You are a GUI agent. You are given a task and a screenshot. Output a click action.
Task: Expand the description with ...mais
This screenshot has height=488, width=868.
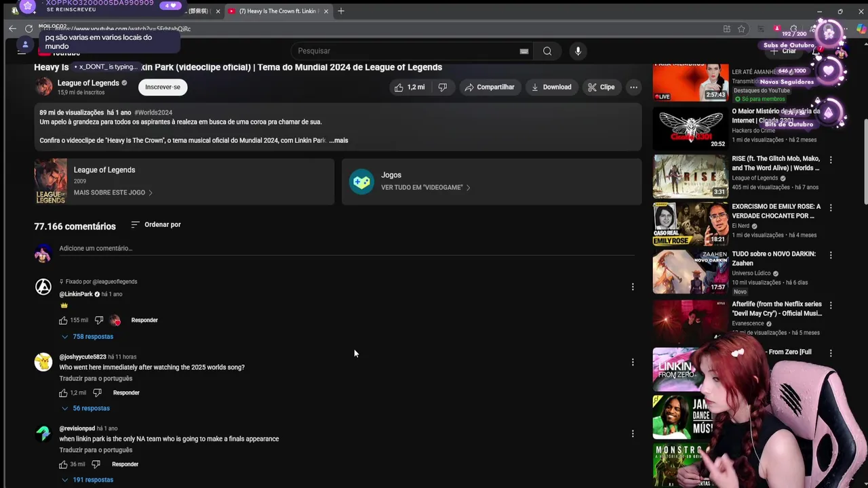point(338,140)
